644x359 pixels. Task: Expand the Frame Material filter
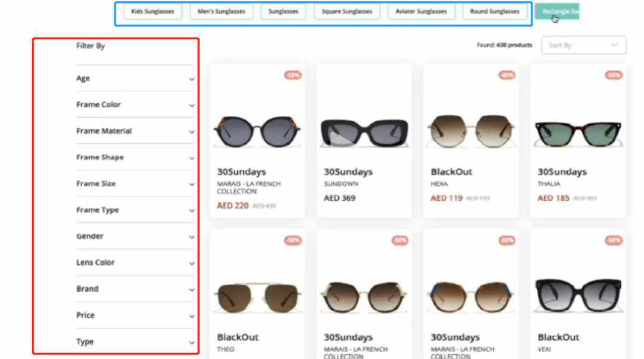coord(135,131)
